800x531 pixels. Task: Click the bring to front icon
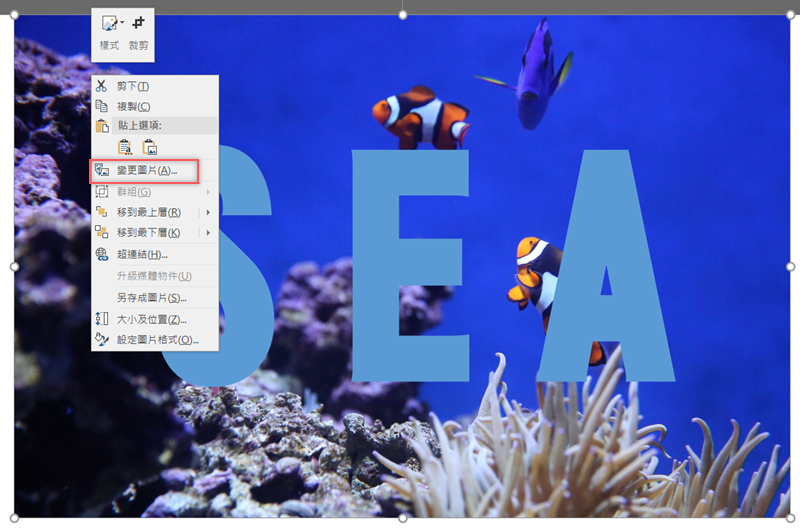click(x=102, y=212)
